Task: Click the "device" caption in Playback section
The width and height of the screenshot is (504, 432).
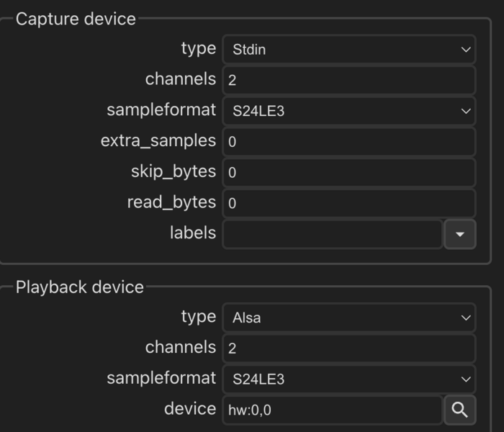Action: 190,408
